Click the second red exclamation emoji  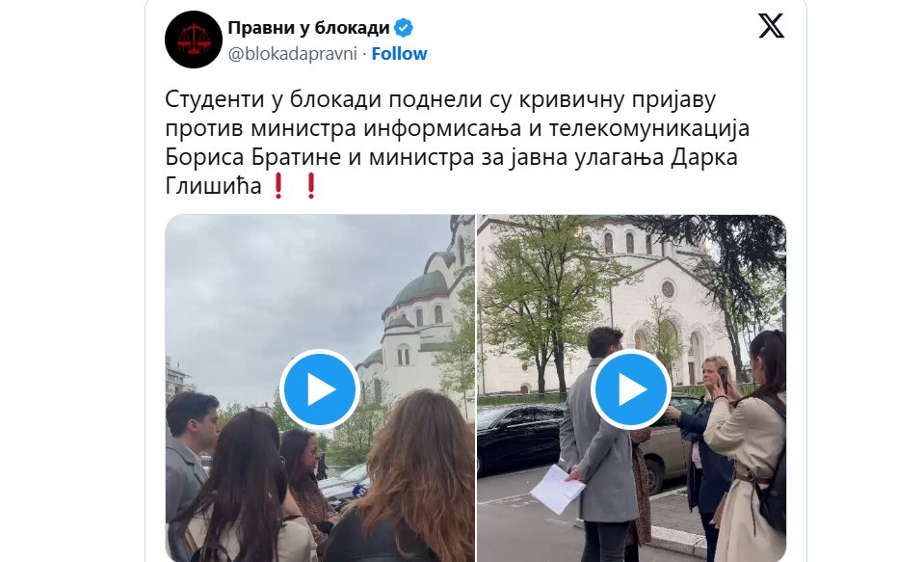[x=311, y=186]
